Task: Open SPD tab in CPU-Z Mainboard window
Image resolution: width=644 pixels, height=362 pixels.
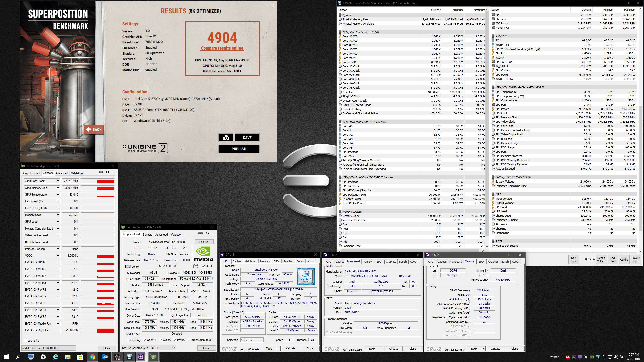Action: pyautogui.click(x=379, y=262)
